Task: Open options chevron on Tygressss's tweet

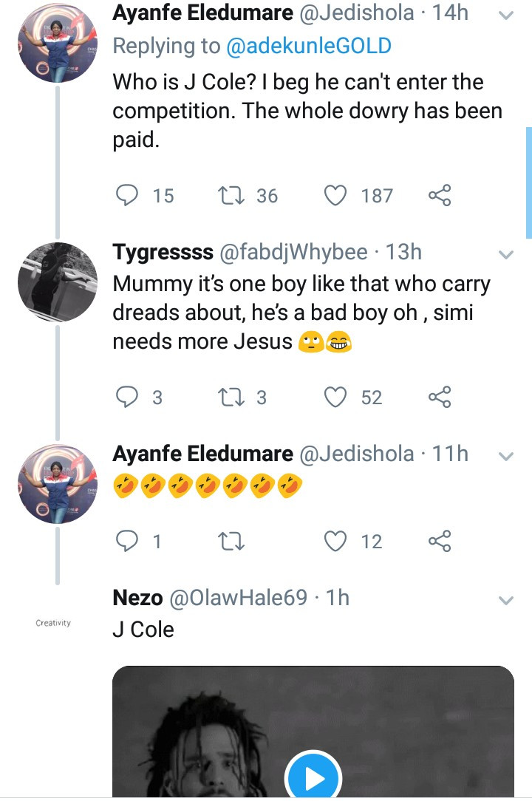Action: (x=506, y=255)
